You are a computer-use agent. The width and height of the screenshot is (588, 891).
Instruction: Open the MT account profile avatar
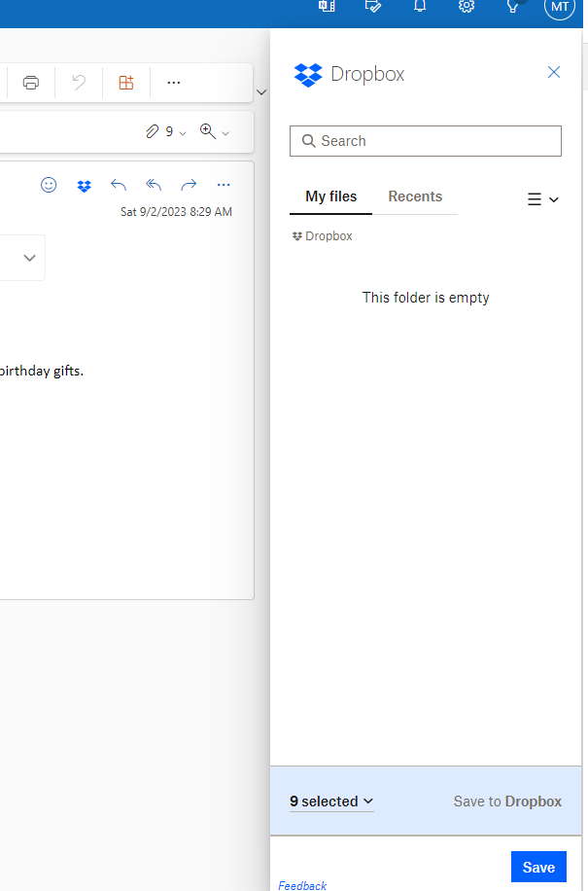point(560,6)
